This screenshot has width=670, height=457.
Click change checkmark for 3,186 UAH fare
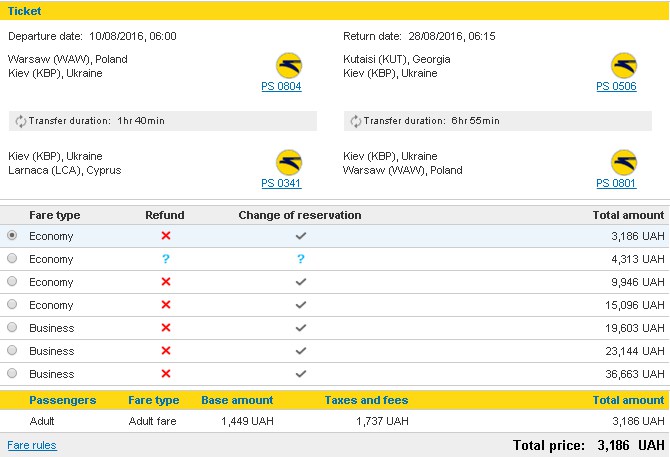301,236
